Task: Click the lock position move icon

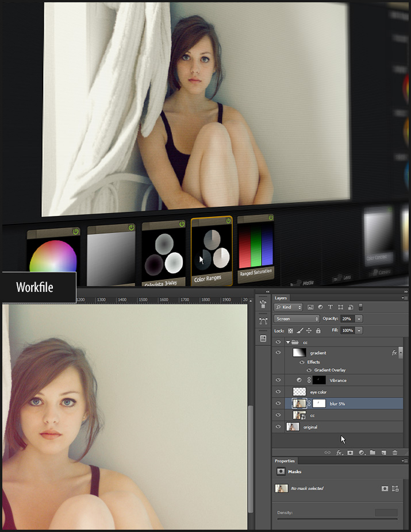Action: point(309,331)
